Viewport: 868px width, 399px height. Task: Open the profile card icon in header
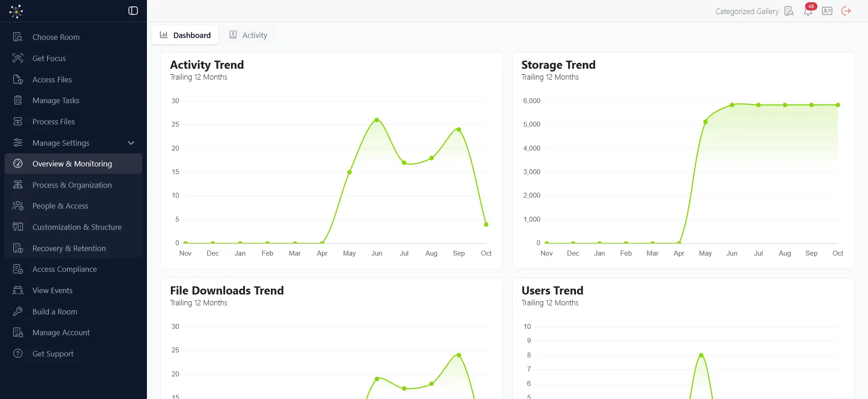[x=827, y=11]
